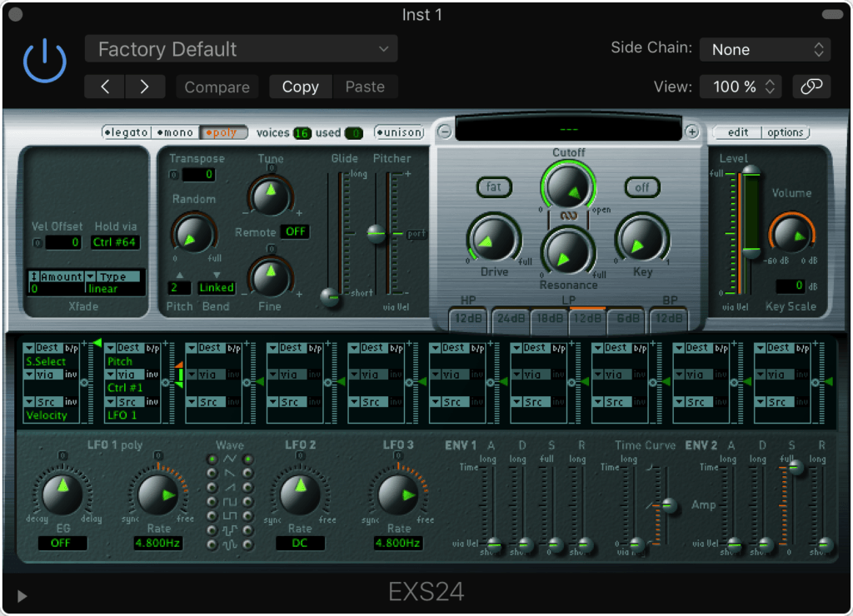The image size is (853, 616).
Task: Toggle Src inv on the Velocity slot
Action: [x=72, y=402]
